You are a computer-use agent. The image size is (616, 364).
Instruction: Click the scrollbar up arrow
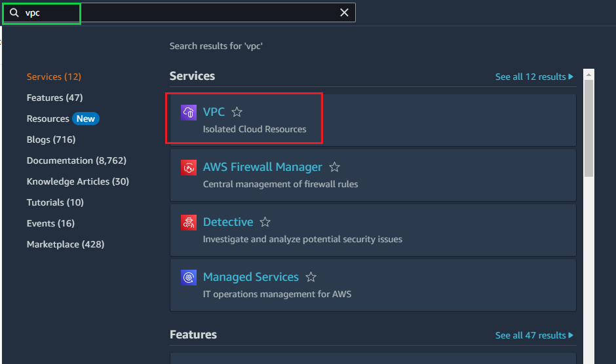(588, 74)
